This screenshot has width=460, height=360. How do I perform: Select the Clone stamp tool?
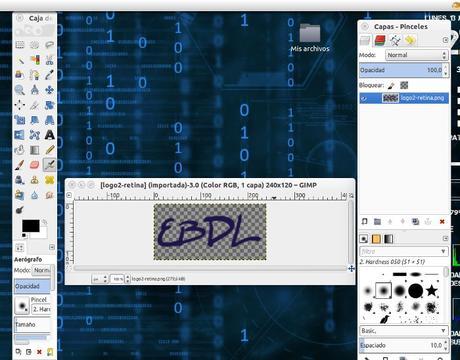click(35, 180)
